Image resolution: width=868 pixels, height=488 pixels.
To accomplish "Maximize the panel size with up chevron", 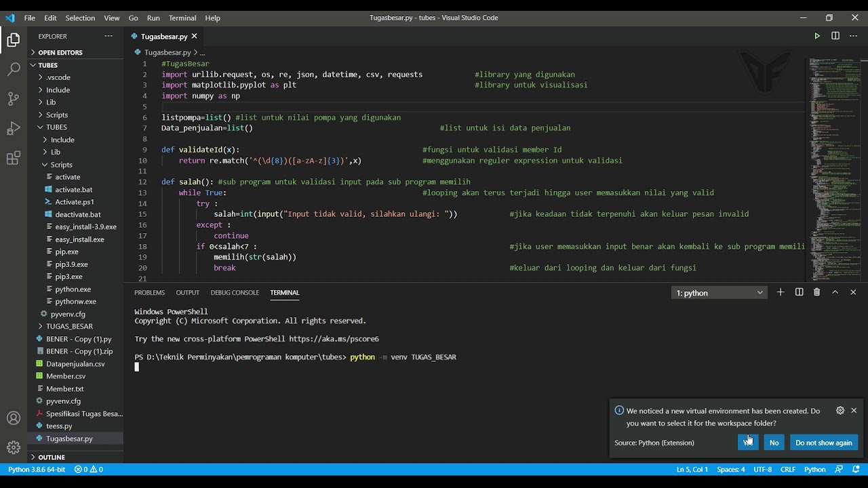I will [x=835, y=292].
